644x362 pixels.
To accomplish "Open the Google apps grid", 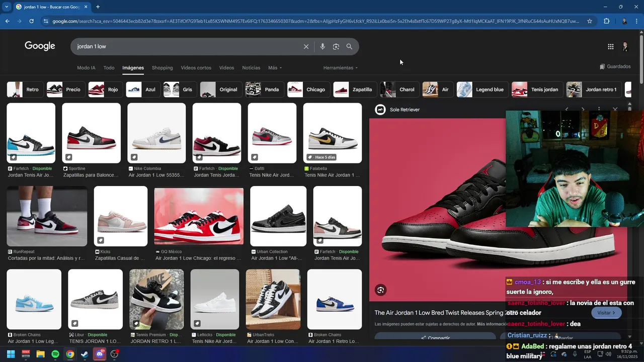I will 610,46.
